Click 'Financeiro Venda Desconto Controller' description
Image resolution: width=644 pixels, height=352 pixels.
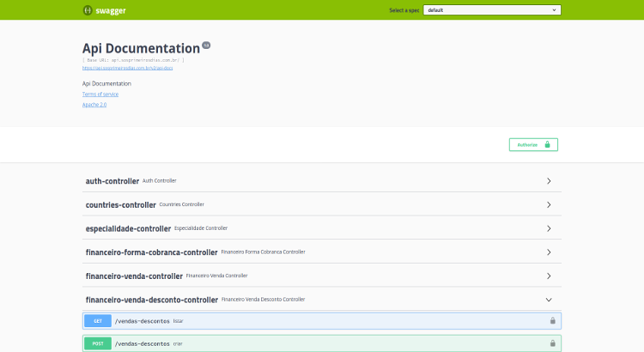pyautogui.click(x=264, y=300)
